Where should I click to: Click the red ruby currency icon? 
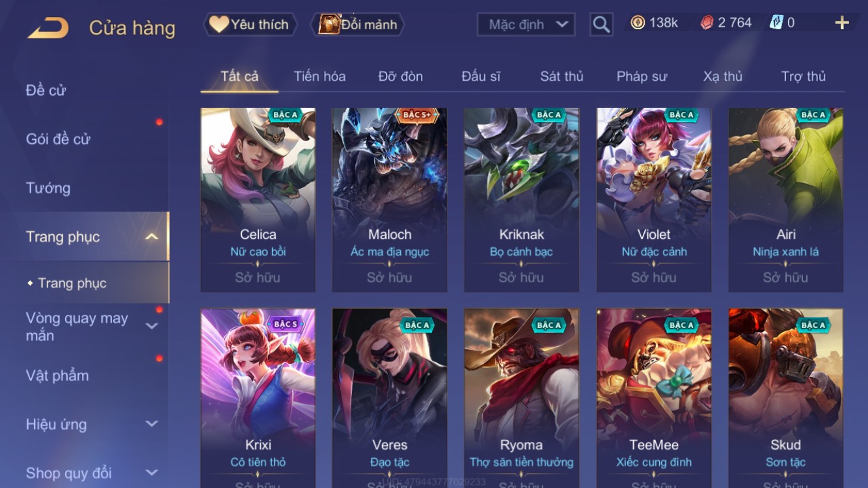click(707, 23)
